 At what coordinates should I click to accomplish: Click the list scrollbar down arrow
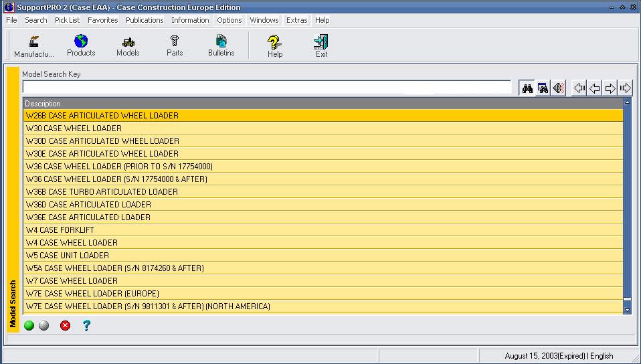627,310
